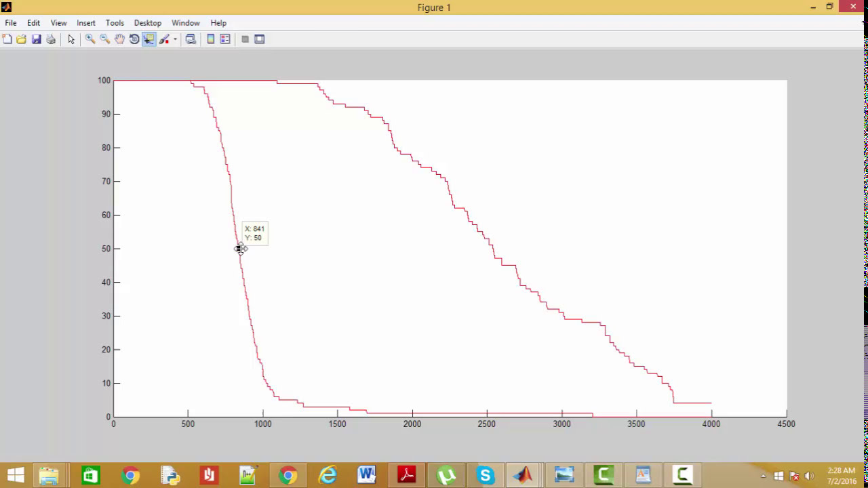The image size is (868, 488).
Task: Open the Insert menu
Action: tap(86, 23)
